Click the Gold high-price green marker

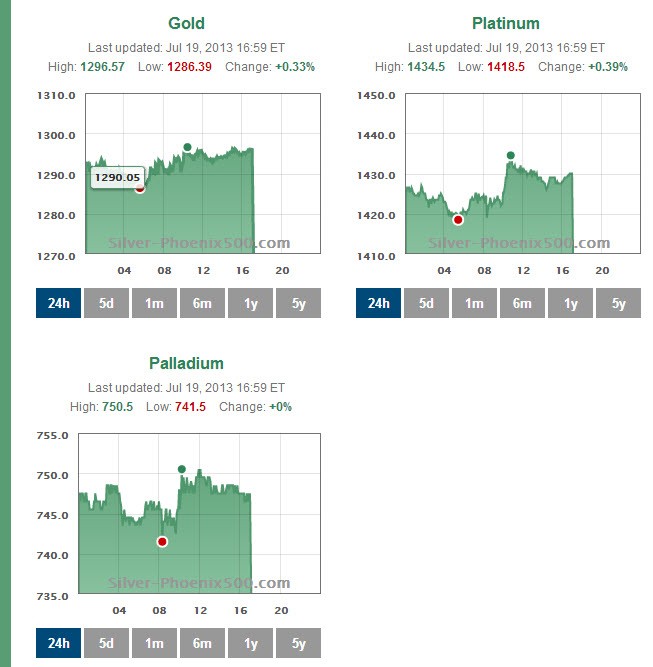187,147
